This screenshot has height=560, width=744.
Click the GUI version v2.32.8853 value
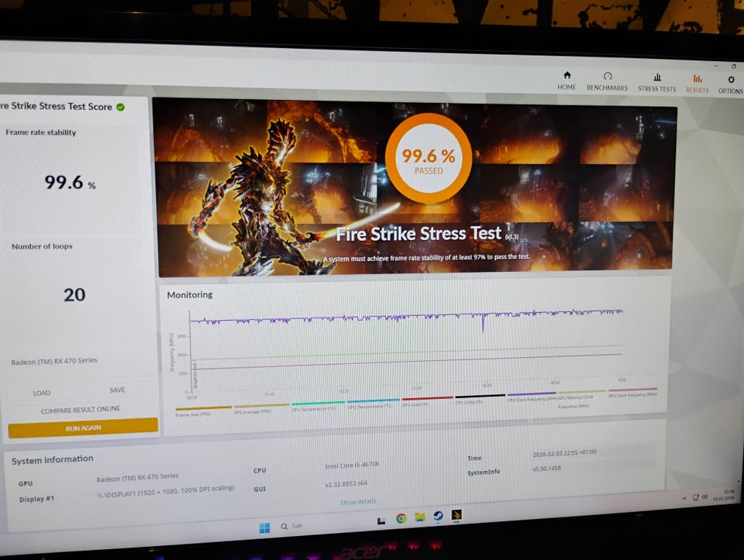346,485
